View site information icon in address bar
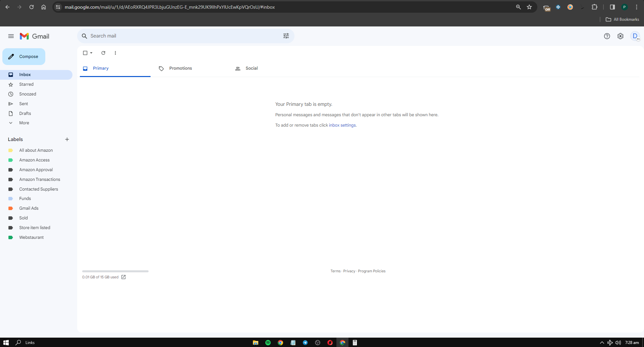 tap(58, 7)
